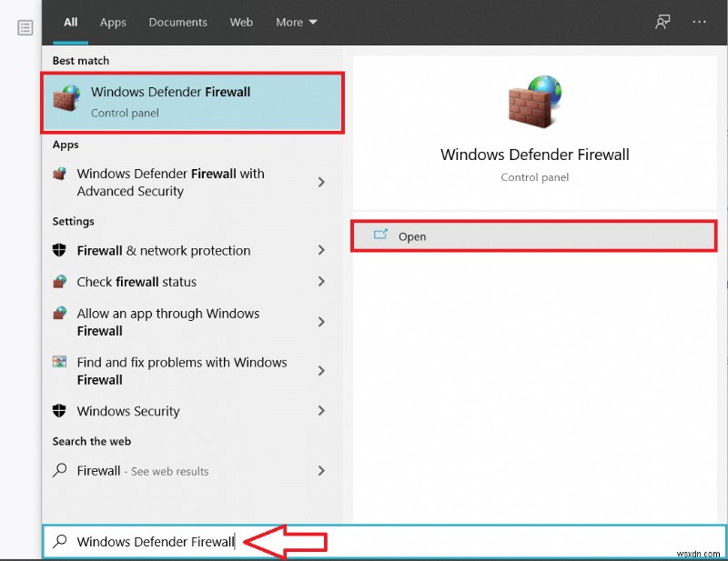Image resolution: width=728 pixels, height=561 pixels.
Task: Expand Windows Defender Firewall with Advanced Security chevron
Action: tap(321, 182)
